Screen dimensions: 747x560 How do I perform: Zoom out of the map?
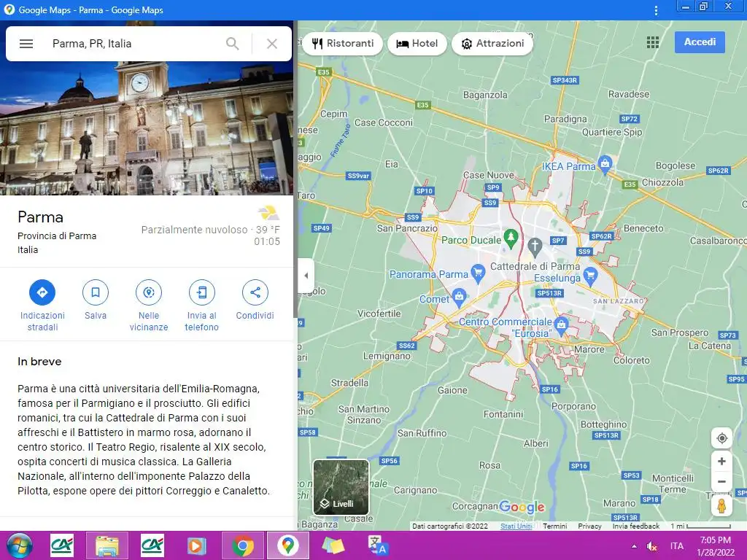pos(721,481)
